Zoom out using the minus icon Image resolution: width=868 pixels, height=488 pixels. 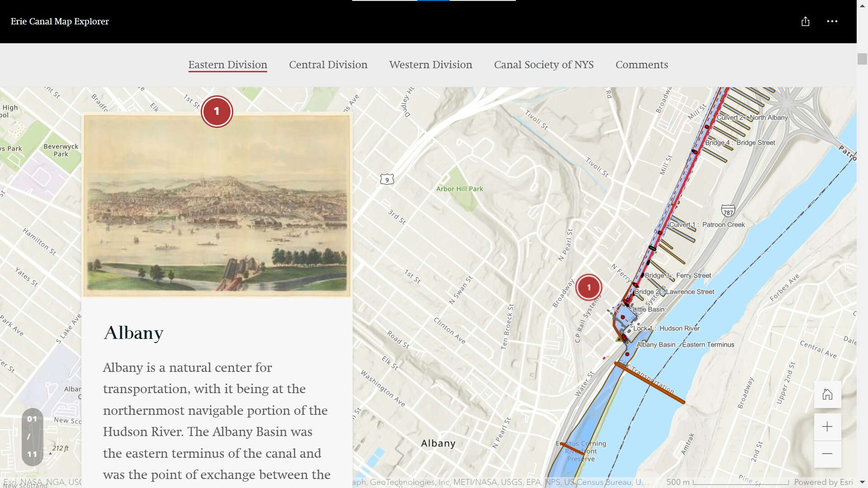point(827,453)
